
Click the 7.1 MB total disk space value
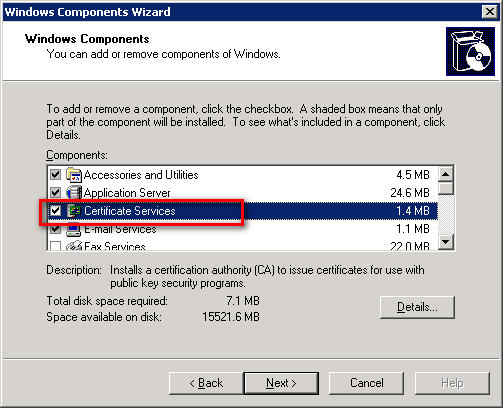[x=243, y=301]
